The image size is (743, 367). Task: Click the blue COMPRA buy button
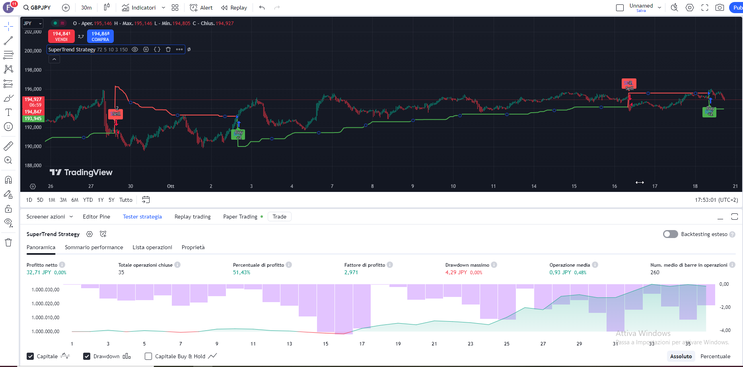pos(100,36)
